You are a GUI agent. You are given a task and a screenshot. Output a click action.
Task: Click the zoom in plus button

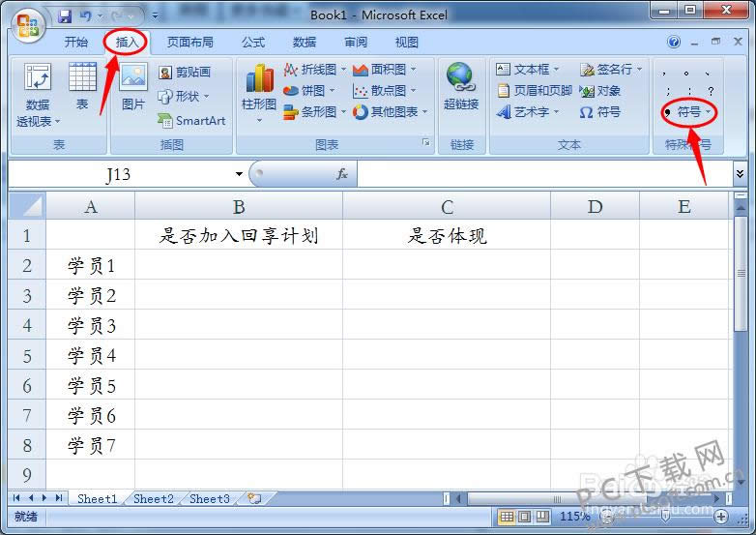click(721, 518)
